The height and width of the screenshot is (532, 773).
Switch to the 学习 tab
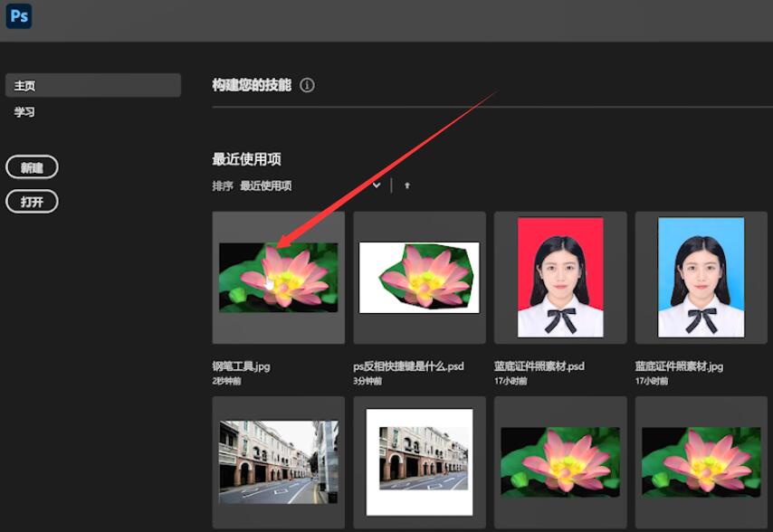pos(24,112)
